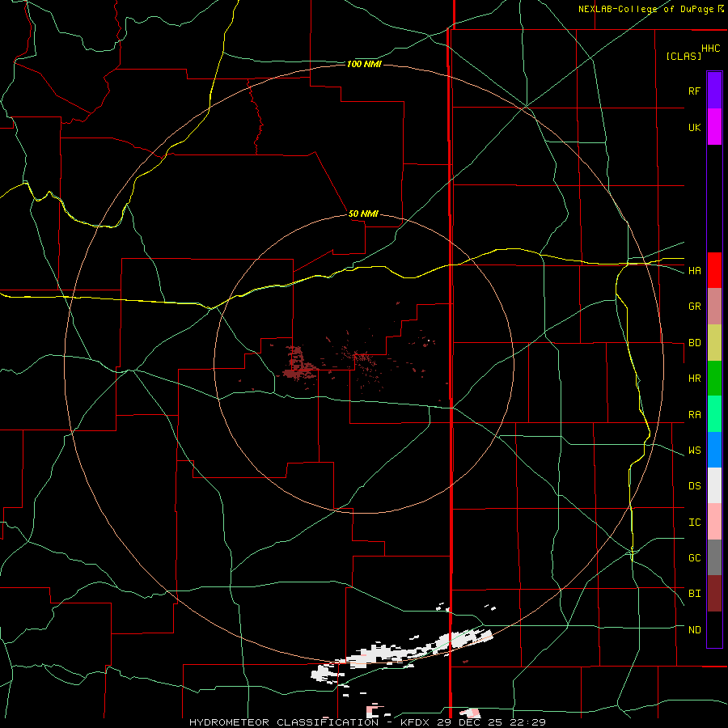Click the '100 NMI' range ring label

tap(364, 64)
